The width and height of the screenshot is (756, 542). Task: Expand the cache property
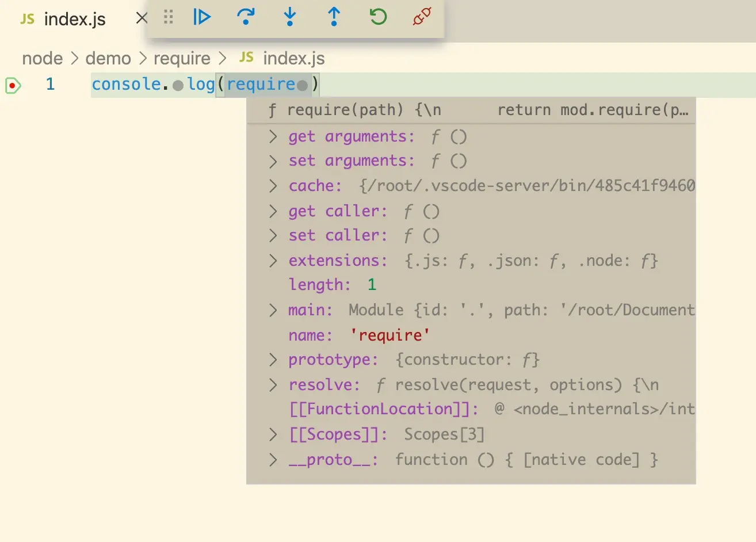pos(273,186)
